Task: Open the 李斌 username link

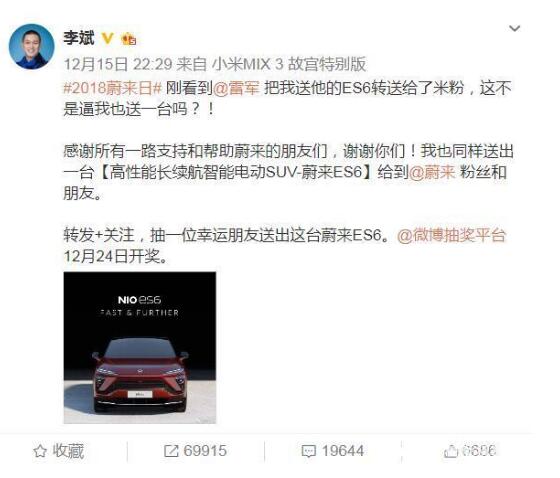Action: pyautogui.click(x=79, y=38)
